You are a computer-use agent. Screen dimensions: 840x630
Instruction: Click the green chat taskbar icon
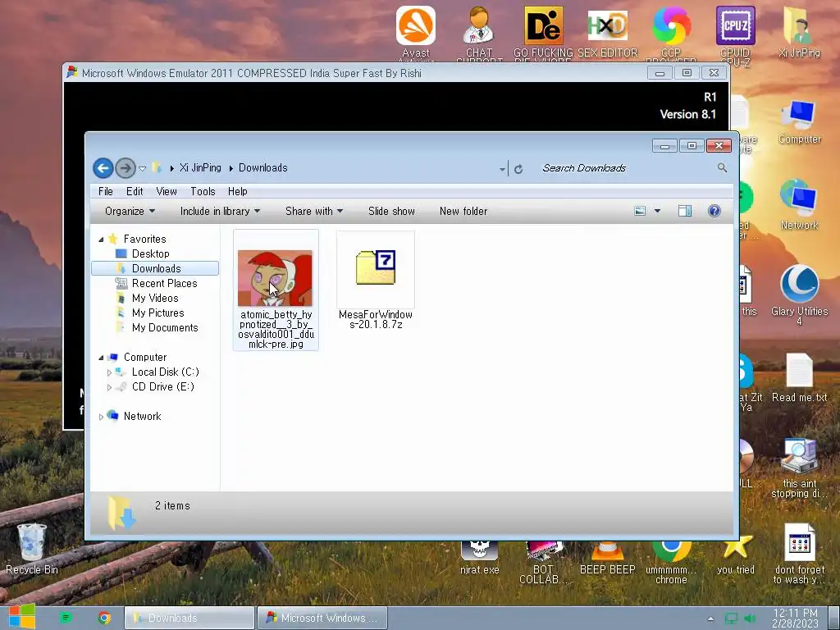pyautogui.click(x=66, y=619)
